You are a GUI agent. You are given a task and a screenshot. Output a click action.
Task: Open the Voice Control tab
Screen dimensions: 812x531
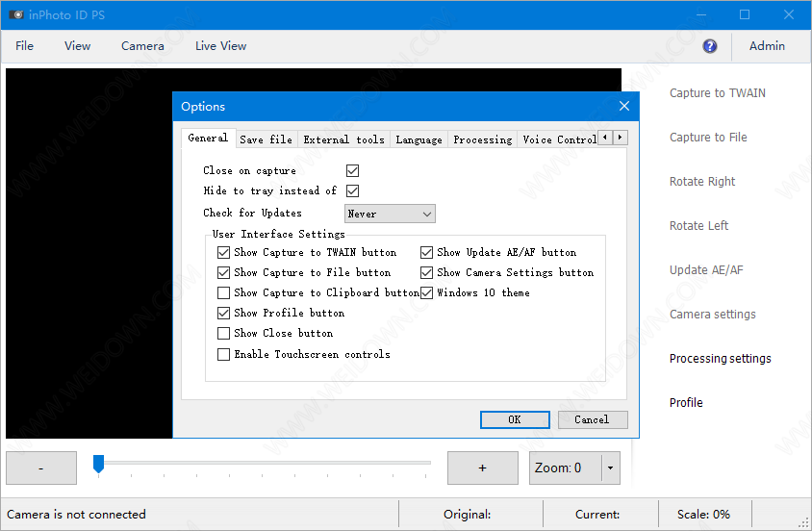(559, 139)
